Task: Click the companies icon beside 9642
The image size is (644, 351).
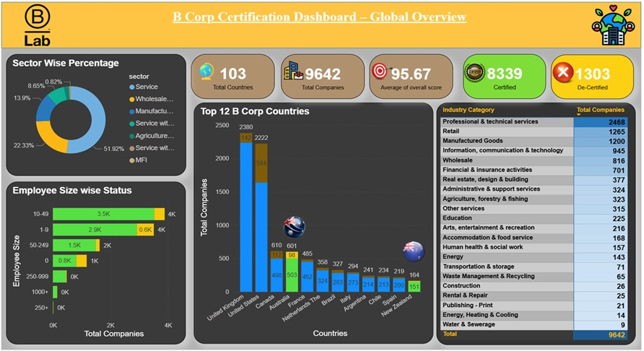Action: [292, 71]
